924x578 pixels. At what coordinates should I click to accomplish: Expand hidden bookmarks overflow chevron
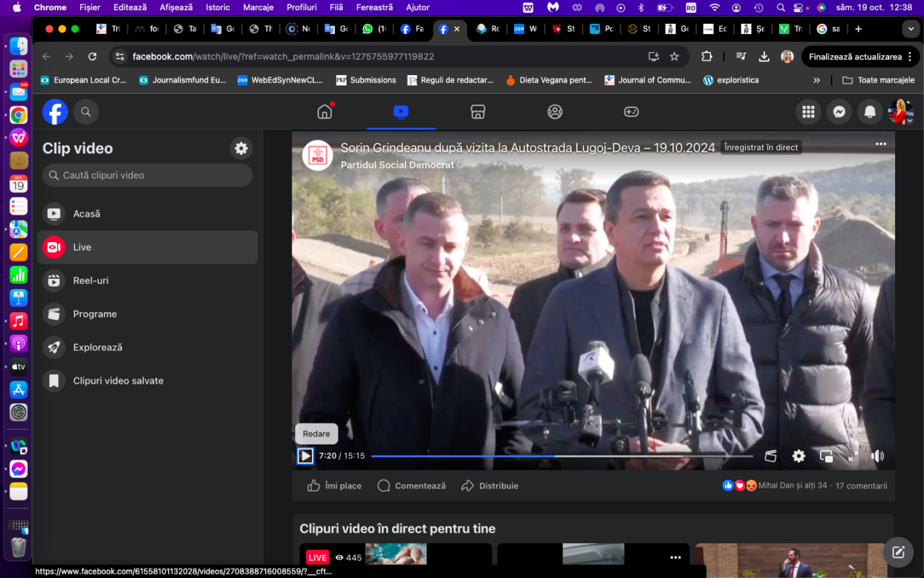816,80
